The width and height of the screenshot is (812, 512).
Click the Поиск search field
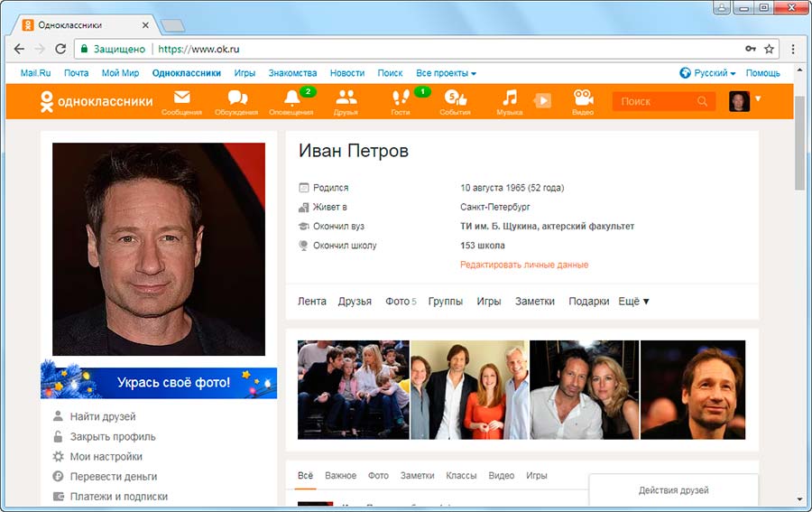tap(657, 101)
